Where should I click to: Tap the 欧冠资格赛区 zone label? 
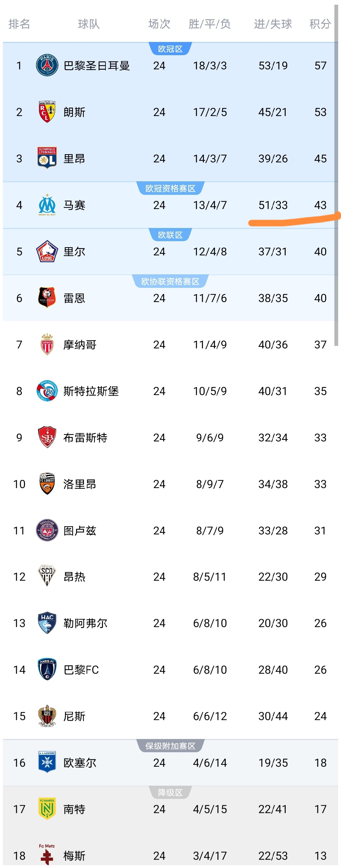click(170, 188)
